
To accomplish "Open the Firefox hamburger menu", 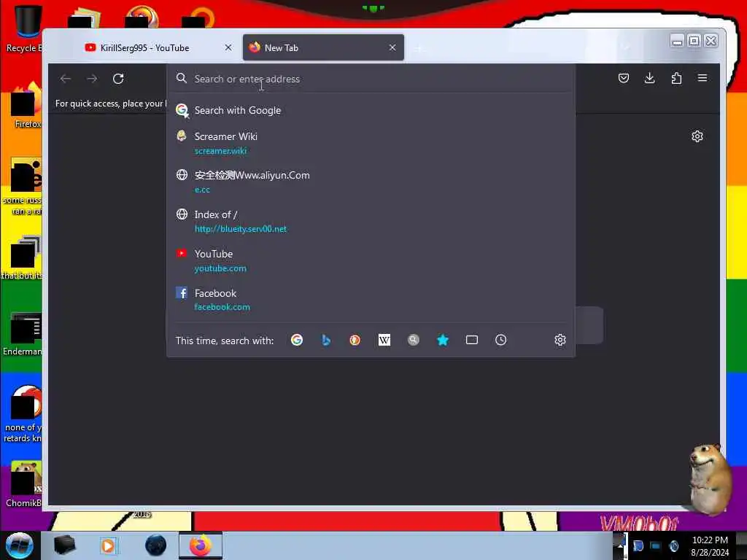I will tap(703, 77).
